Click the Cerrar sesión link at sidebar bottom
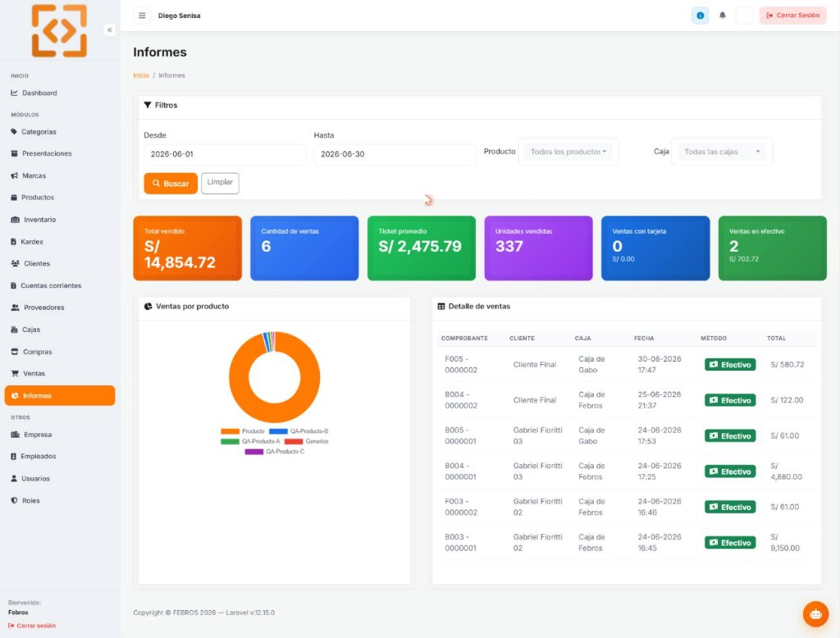The image size is (840, 638). (32, 626)
